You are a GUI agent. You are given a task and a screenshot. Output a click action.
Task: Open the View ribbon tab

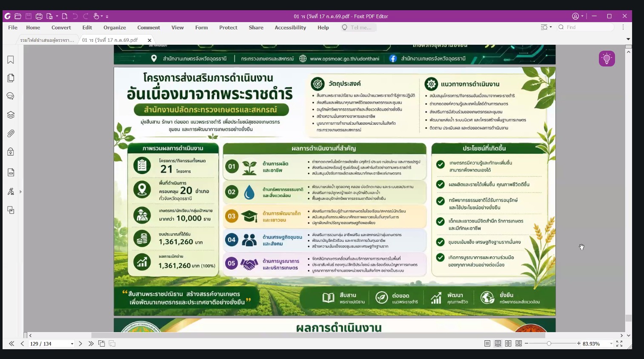coord(177,27)
